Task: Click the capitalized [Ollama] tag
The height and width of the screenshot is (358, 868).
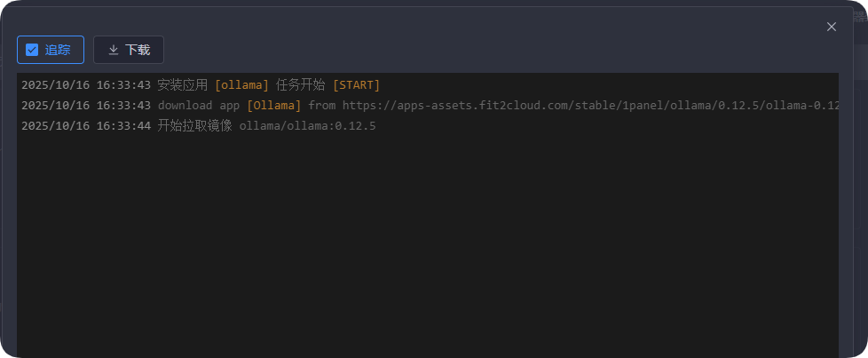Action: tap(273, 106)
